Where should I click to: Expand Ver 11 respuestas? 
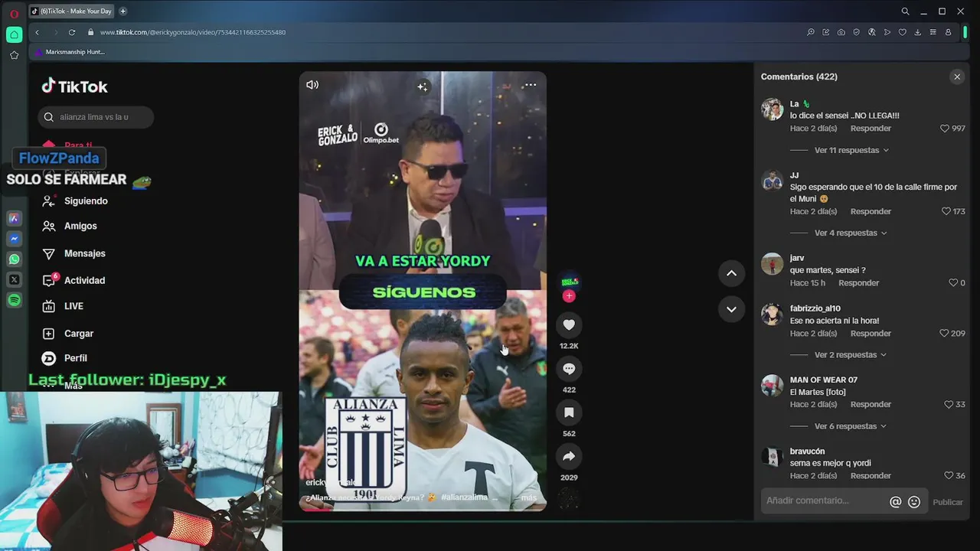coord(851,150)
